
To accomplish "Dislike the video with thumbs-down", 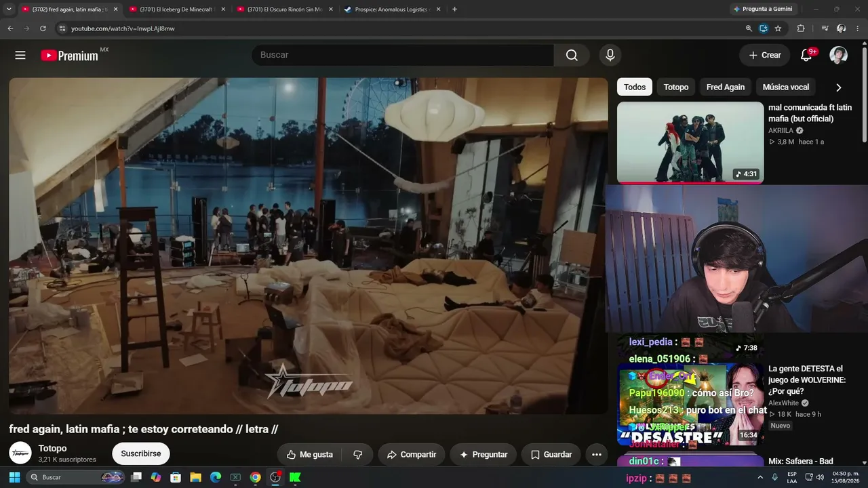I will tap(358, 455).
